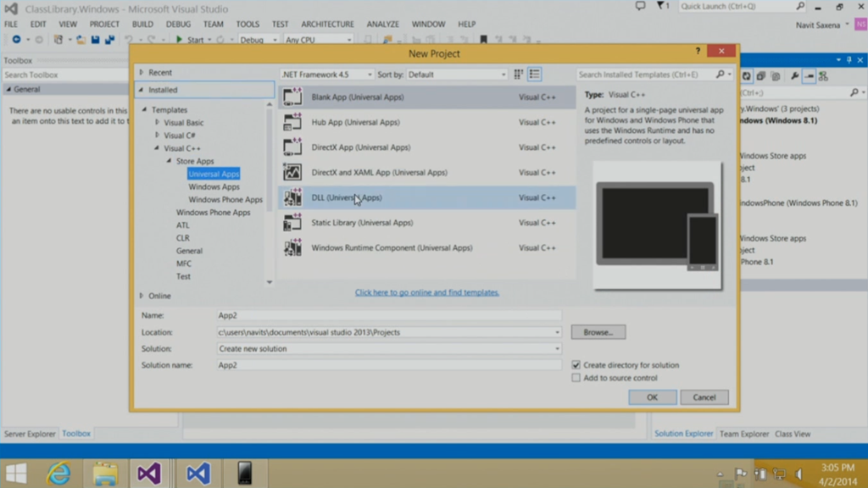
Task: Open the BUILD menu
Action: point(142,24)
